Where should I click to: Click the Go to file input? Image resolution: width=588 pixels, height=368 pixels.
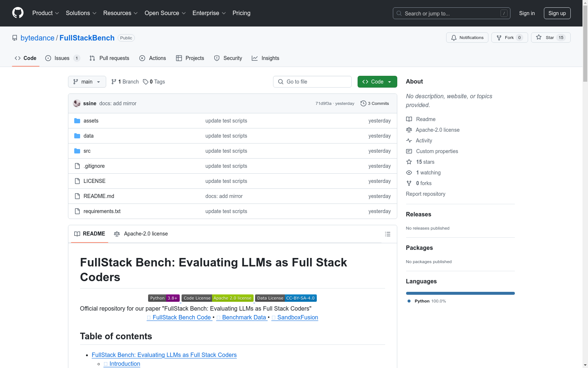click(x=312, y=82)
